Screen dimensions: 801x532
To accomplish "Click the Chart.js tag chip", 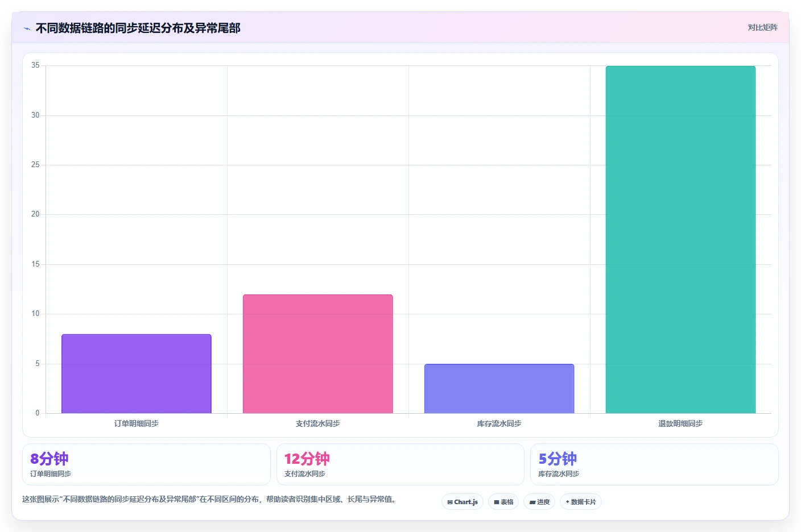I will coord(463,502).
